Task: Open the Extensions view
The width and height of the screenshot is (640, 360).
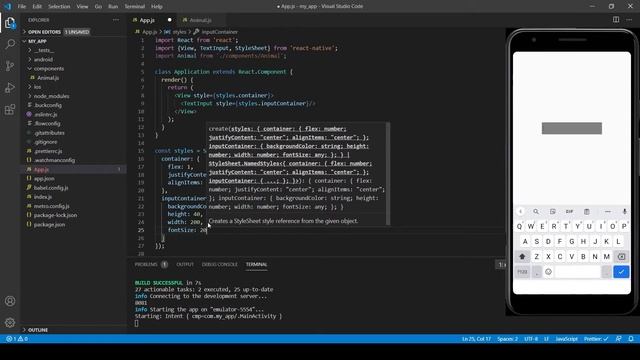Action: coord(10,109)
